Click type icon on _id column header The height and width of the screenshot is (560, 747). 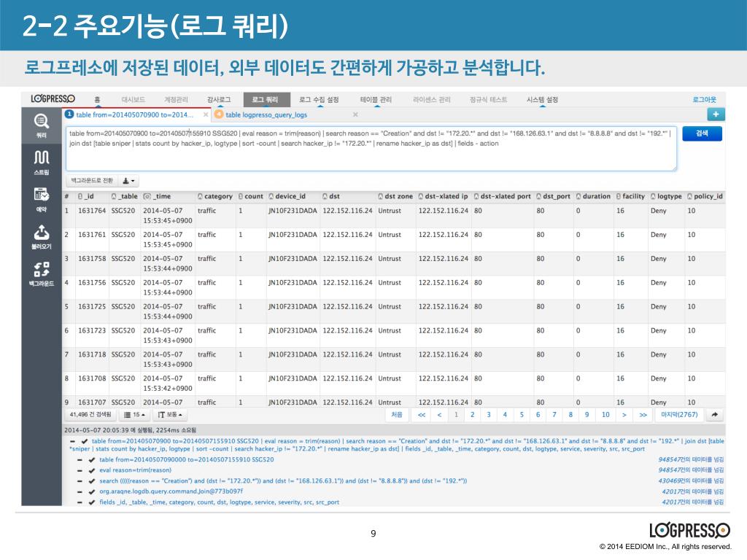point(80,196)
